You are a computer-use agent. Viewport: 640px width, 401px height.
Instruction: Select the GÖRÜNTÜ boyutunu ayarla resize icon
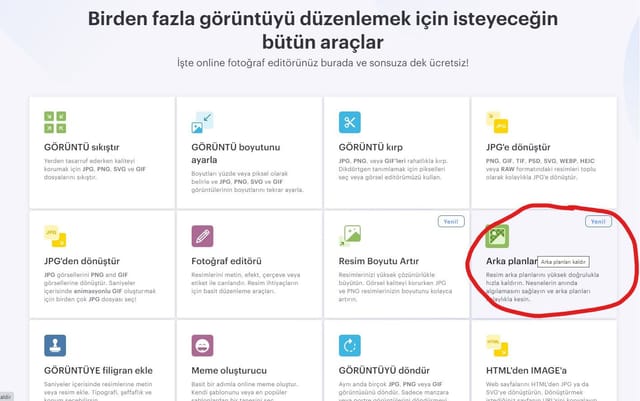click(202, 122)
